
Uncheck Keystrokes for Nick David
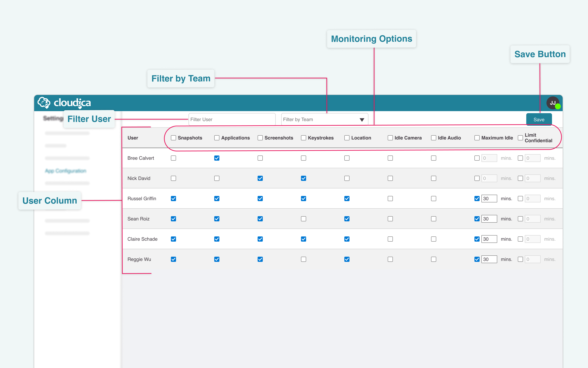[304, 178]
